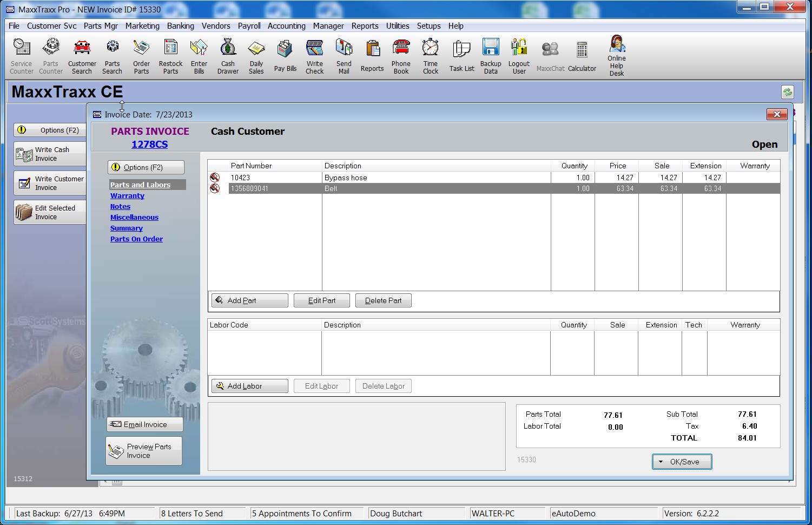Click the Delete Part button

[x=384, y=300]
